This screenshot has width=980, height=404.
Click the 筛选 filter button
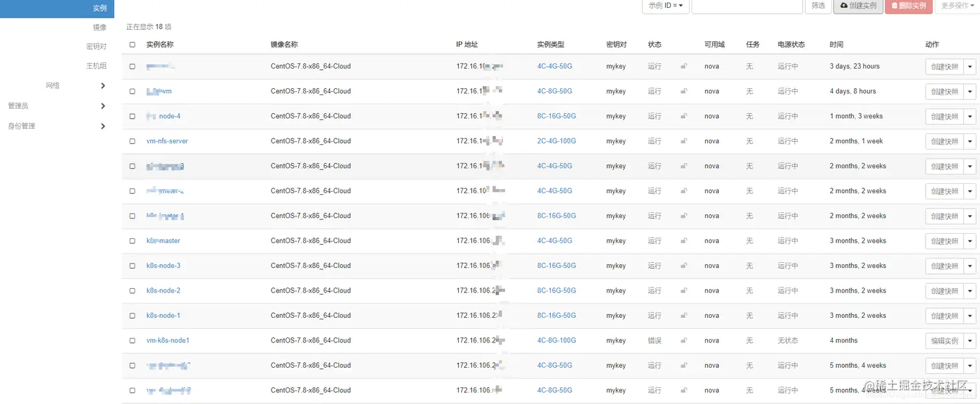tap(819, 6)
